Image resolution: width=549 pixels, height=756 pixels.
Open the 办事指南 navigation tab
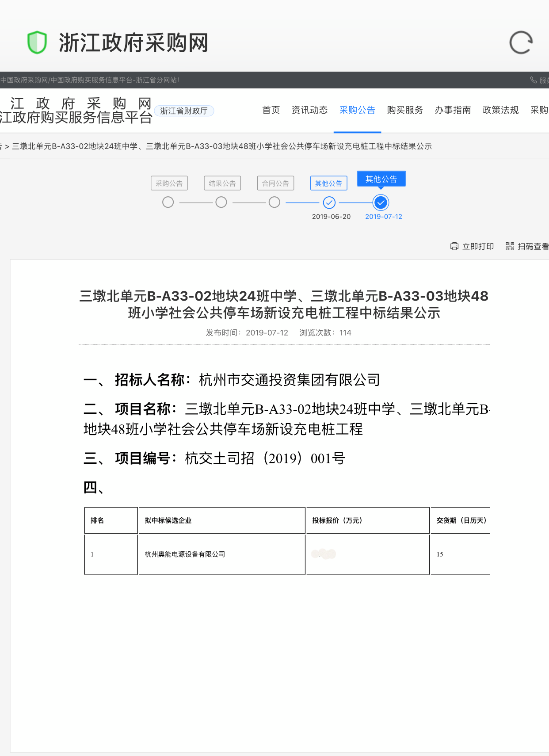[453, 110]
